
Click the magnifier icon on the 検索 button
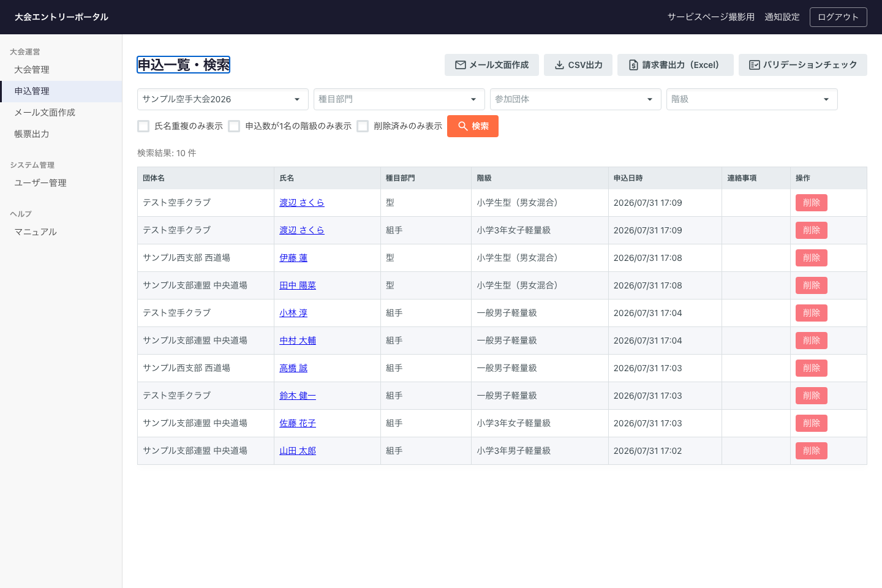[x=463, y=126]
